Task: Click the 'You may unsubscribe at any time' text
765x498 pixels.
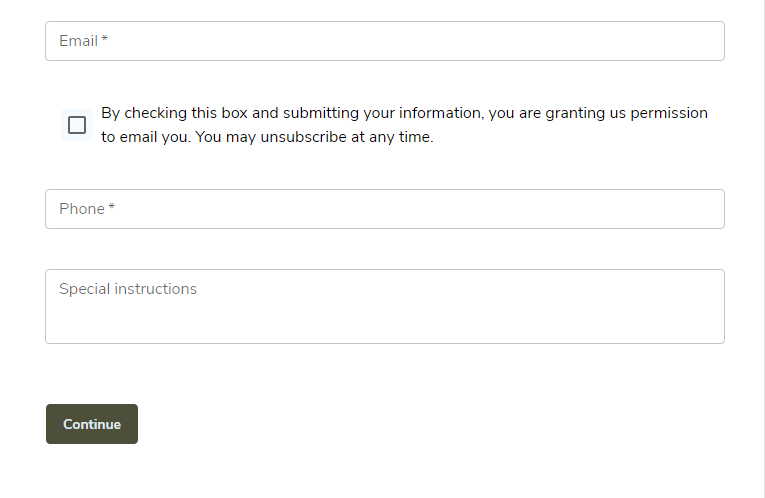Action: point(314,137)
